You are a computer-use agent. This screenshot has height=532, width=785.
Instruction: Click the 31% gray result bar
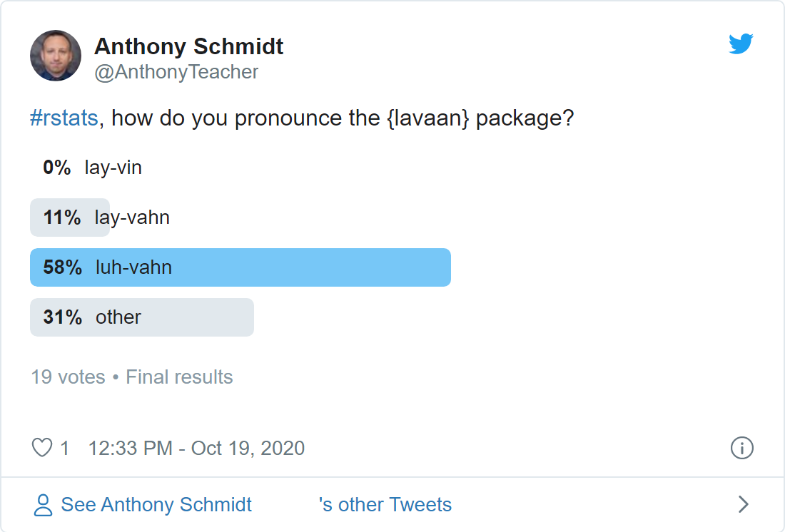click(142, 317)
